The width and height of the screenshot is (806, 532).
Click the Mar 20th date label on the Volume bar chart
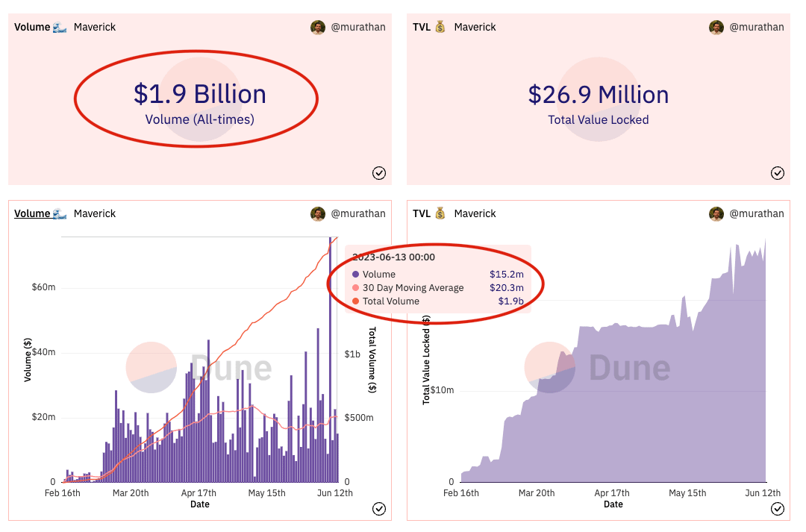point(131,493)
